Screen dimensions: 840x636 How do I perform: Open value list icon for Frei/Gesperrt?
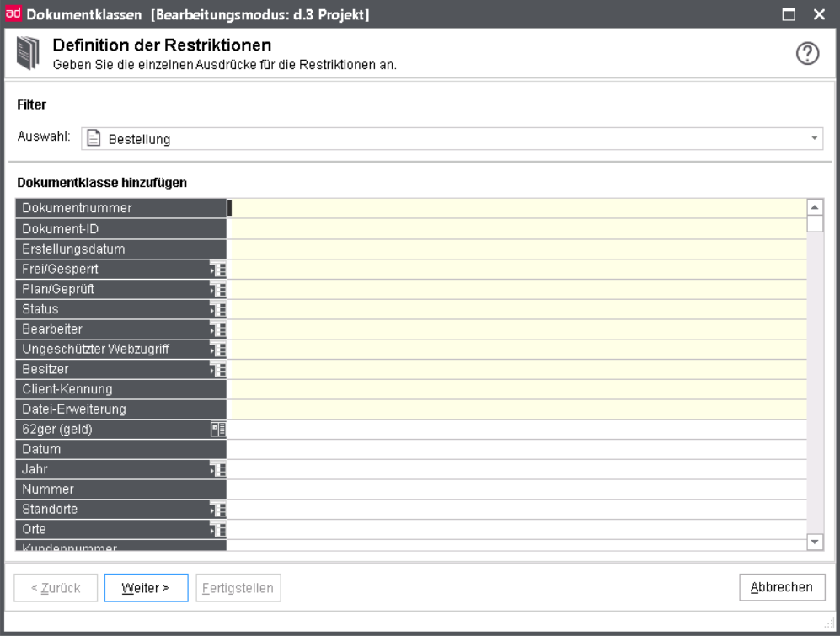click(218, 270)
